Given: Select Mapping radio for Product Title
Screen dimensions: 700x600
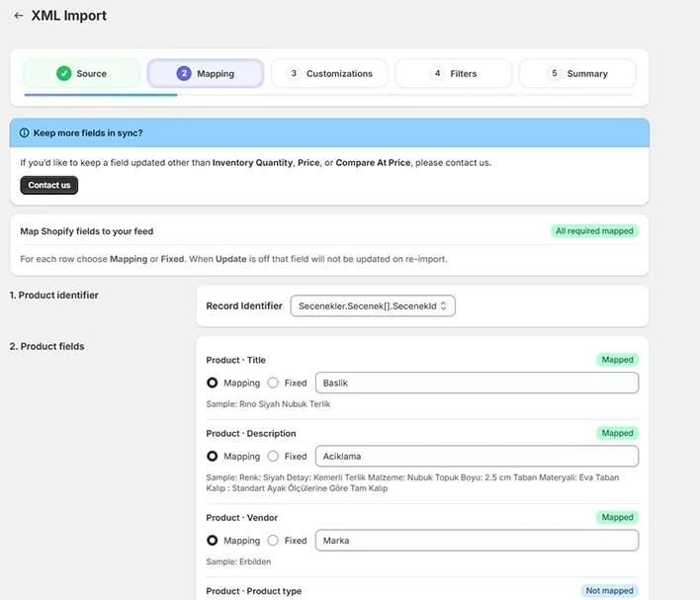Looking at the screenshot, I should pos(212,383).
